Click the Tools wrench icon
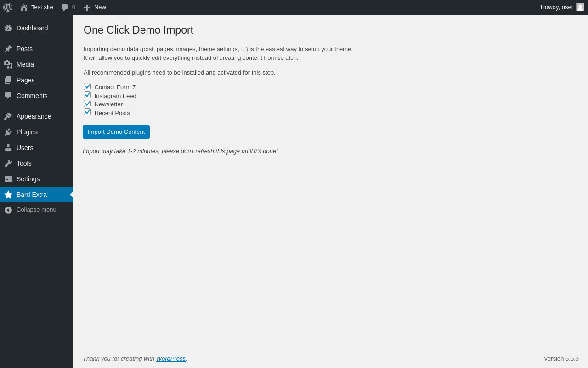Screen dimensions: 588x368 point(8,163)
